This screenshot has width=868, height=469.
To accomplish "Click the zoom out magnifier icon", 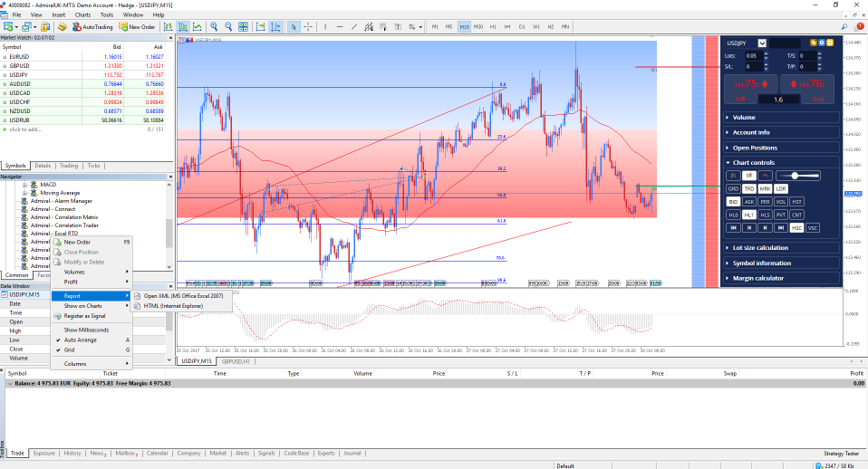I will point(228,26).
